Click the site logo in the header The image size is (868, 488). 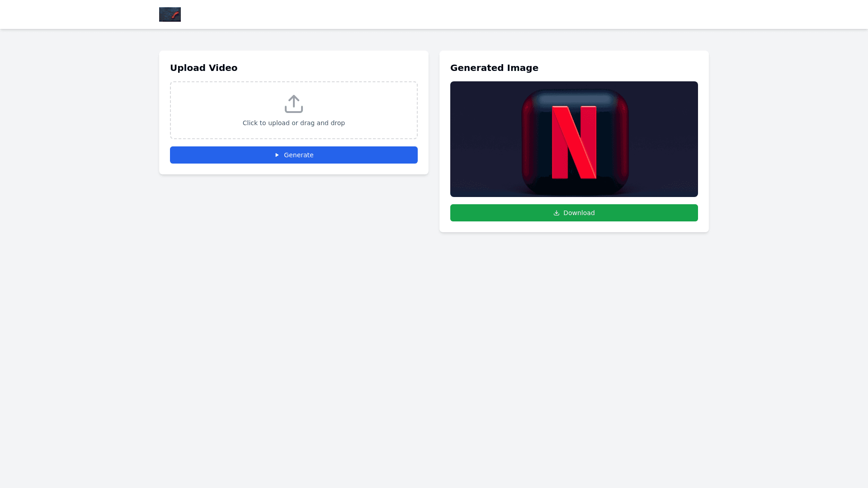click(x=170, y=14)
